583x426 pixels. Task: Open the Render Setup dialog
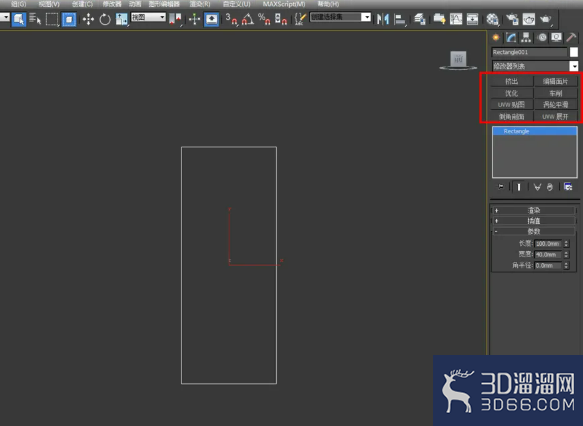tap(512, 19)
